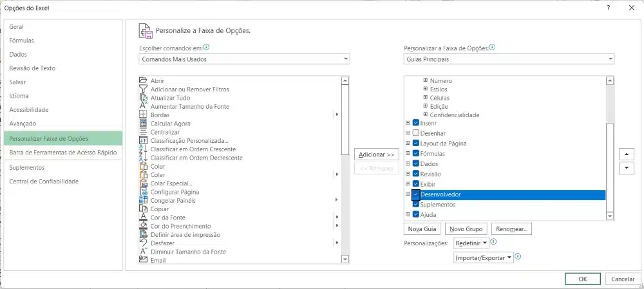Image resolution: width=644 pixels, height=289 pixels.
Task: Confirm with the OK button
Action: click(x=583, y=279)
